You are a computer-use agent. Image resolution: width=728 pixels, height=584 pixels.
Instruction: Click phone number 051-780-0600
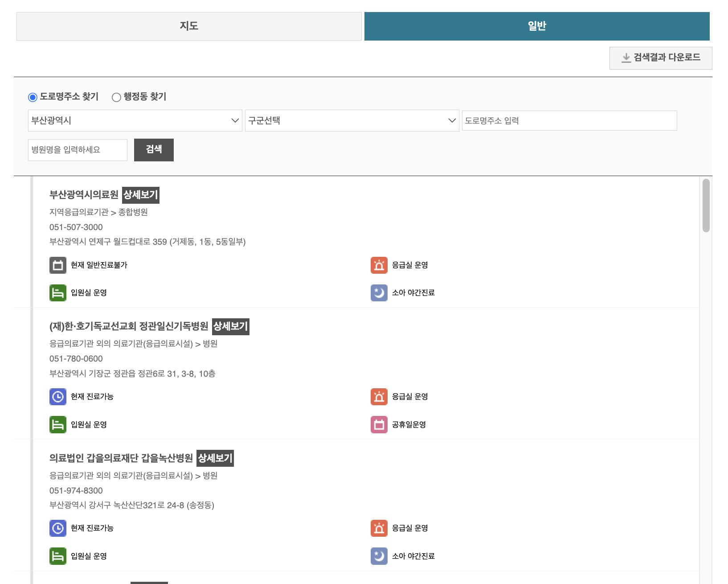click(x=76, y=359)
